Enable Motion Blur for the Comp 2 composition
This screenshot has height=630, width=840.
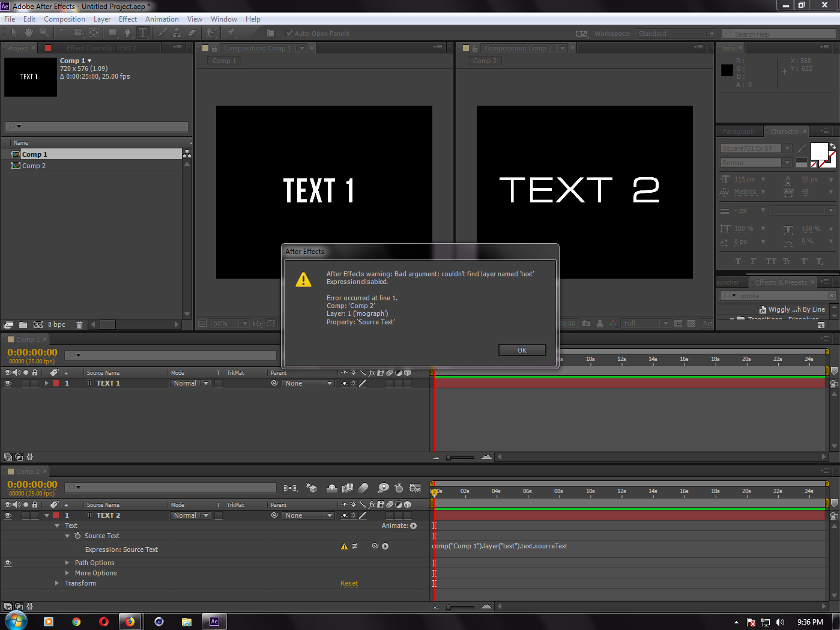click(x=363, y=488)
